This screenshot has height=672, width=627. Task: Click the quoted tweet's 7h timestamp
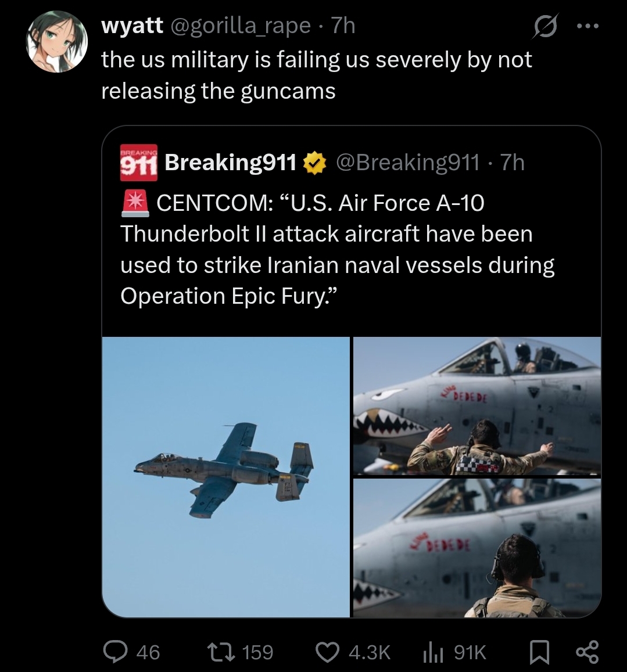click(x=513, y=163)
